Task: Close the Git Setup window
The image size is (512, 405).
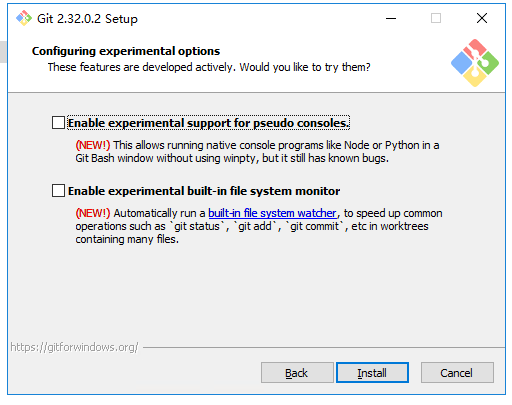Action: pyautogui.click(x=482, y=18)
